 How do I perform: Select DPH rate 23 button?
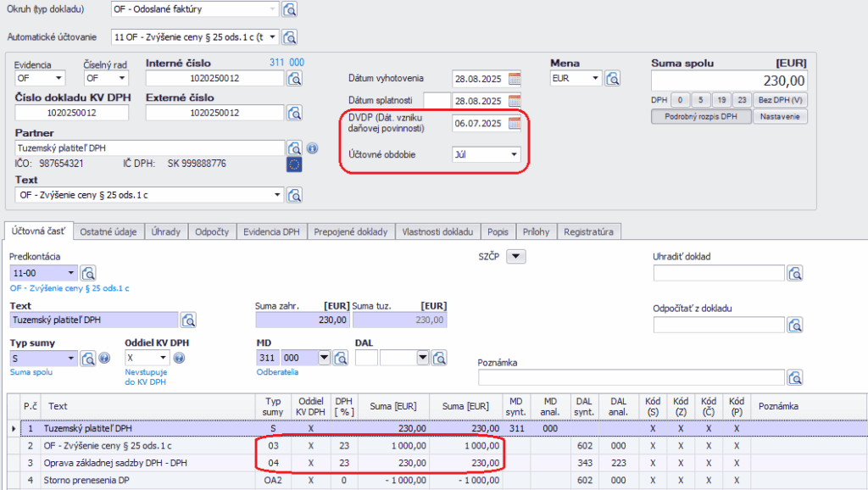tap(742, 100)
